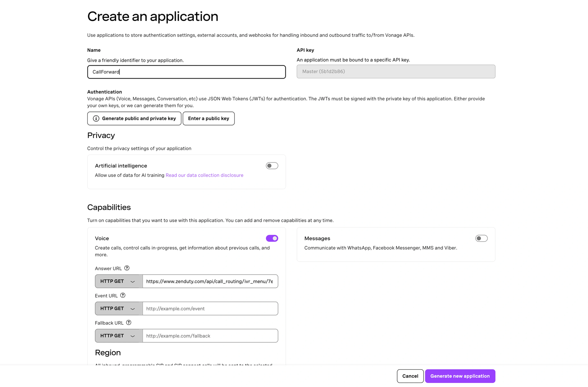Expand the Event URL HTTP GET dropdown
This screenshot has width=588, height=387.
(119, 308)
